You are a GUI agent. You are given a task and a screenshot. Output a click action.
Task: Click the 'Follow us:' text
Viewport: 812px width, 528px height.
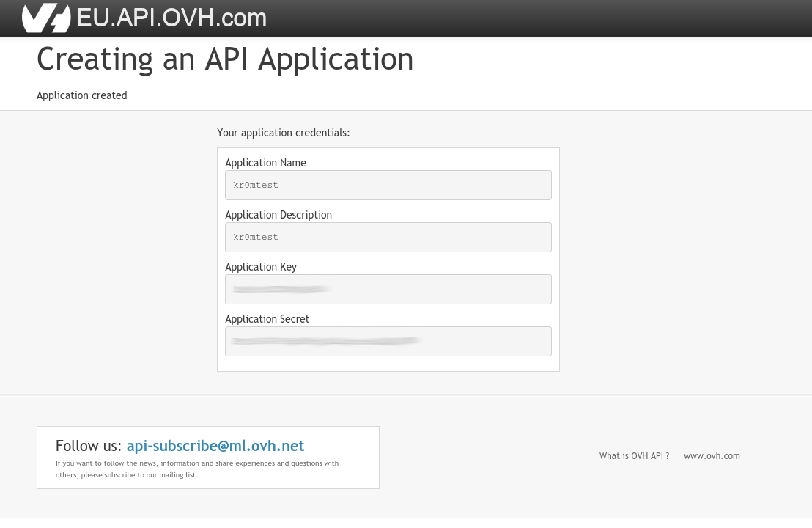[88, 446]
